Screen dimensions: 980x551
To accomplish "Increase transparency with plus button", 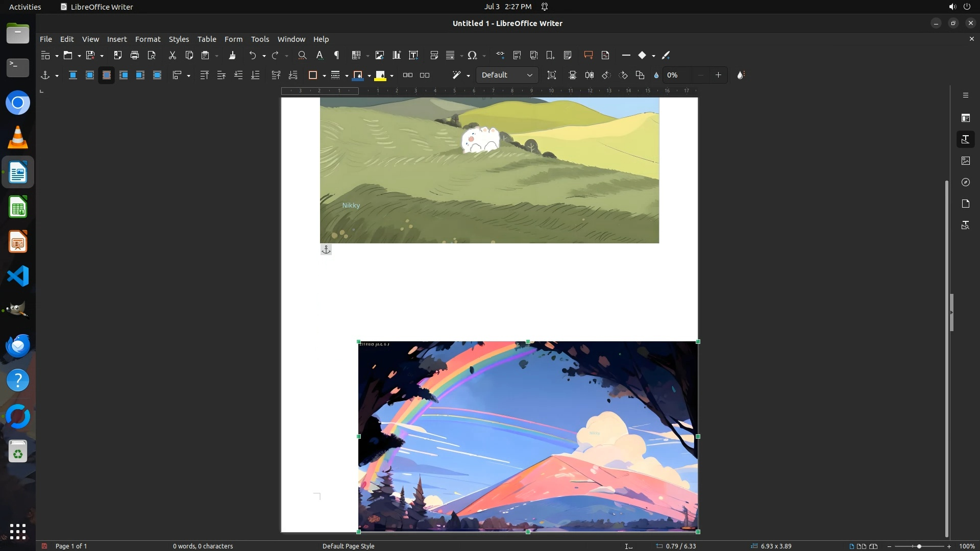I will coord(718,75).
